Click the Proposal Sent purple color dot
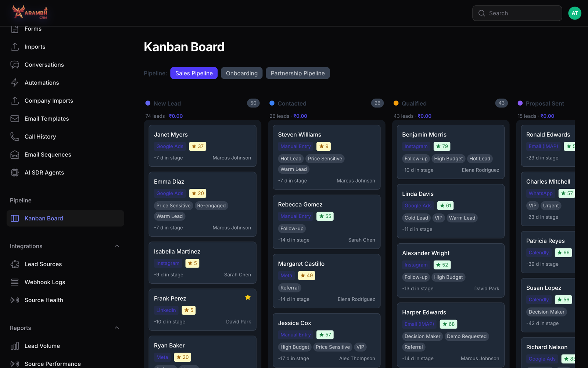 [520, 103]
